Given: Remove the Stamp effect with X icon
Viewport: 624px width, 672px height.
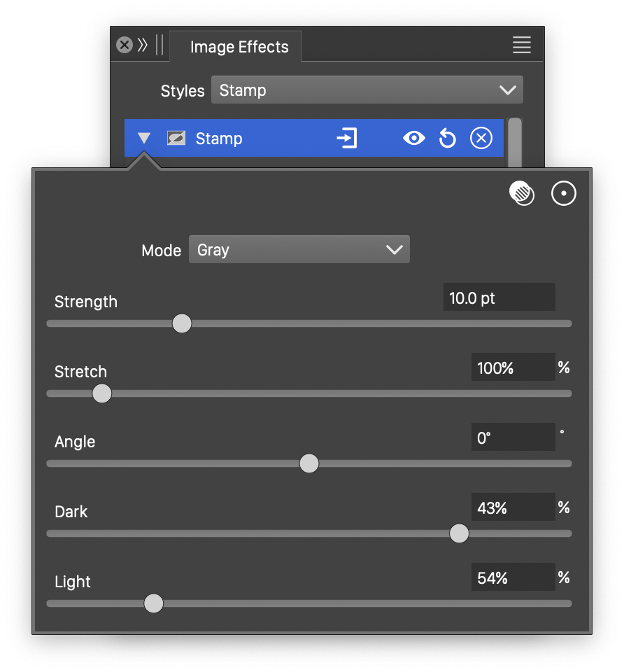Looking at the screenshot, I should 481,139.
